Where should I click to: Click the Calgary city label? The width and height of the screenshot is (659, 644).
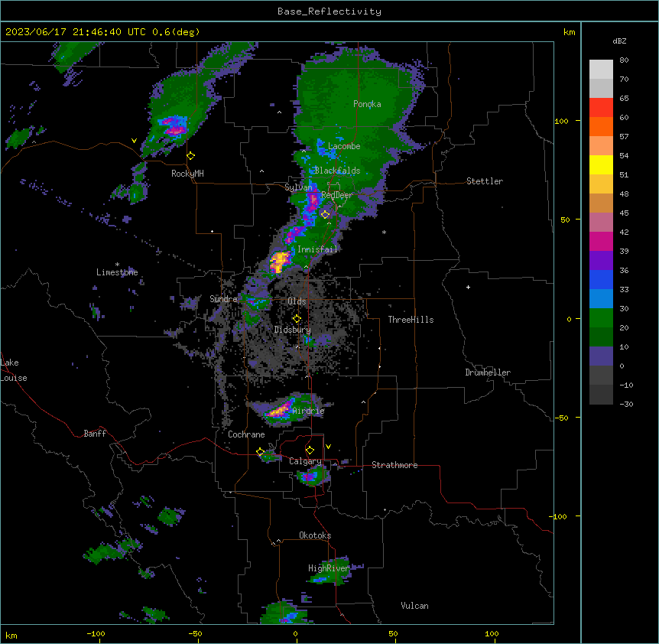click(305, 461)
